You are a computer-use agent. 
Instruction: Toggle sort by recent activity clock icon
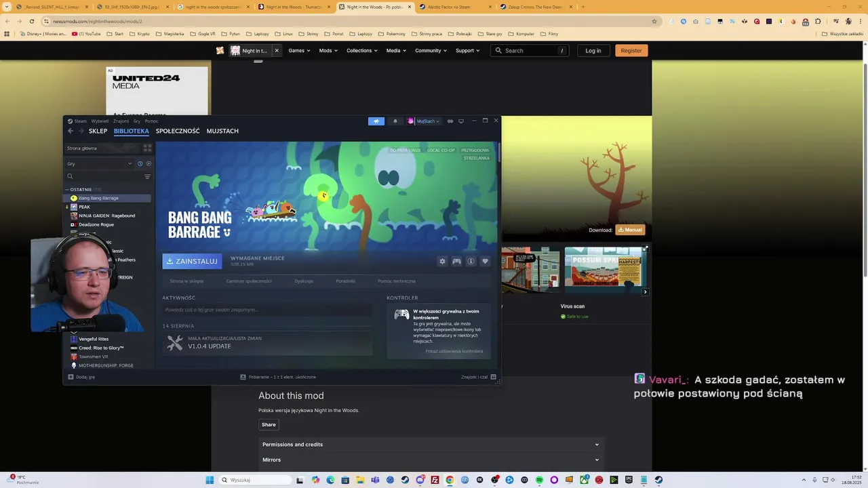(140, 163)
